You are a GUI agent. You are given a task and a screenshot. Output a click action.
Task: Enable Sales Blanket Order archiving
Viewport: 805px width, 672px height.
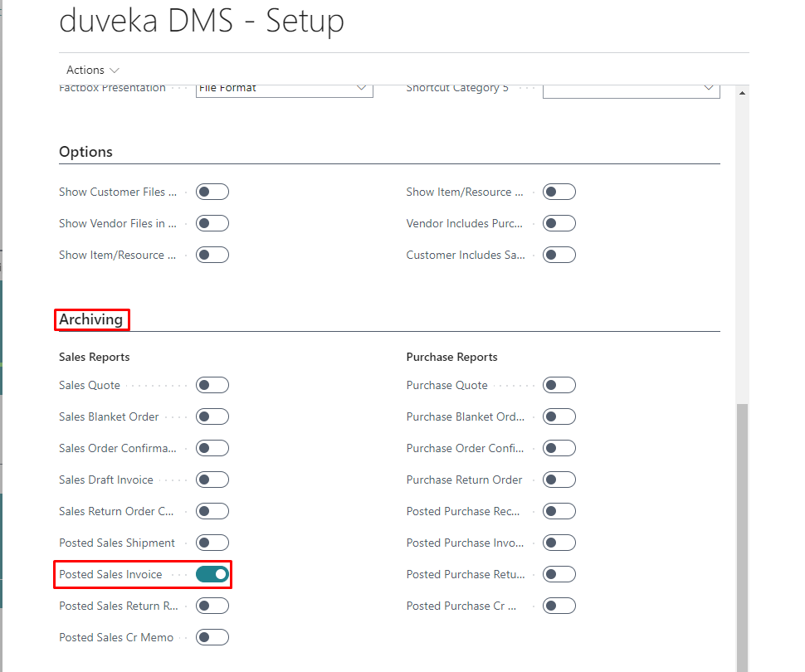[x=212, y=416]
